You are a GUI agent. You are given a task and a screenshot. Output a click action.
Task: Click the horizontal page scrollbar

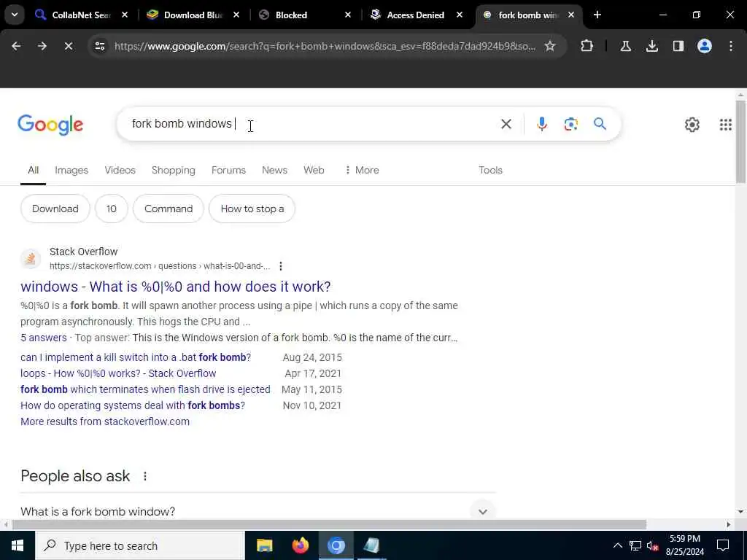(329, 525)
